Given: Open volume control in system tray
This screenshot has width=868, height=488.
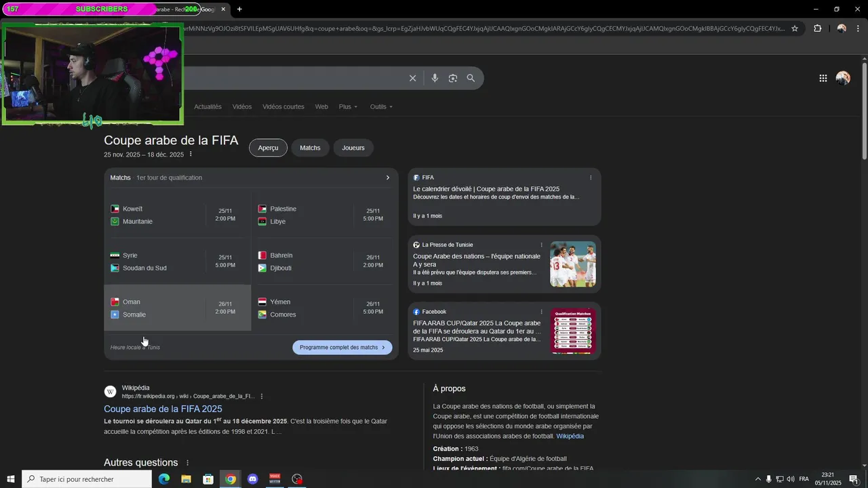Looking at the screenshot, I should tap(791, 479).
